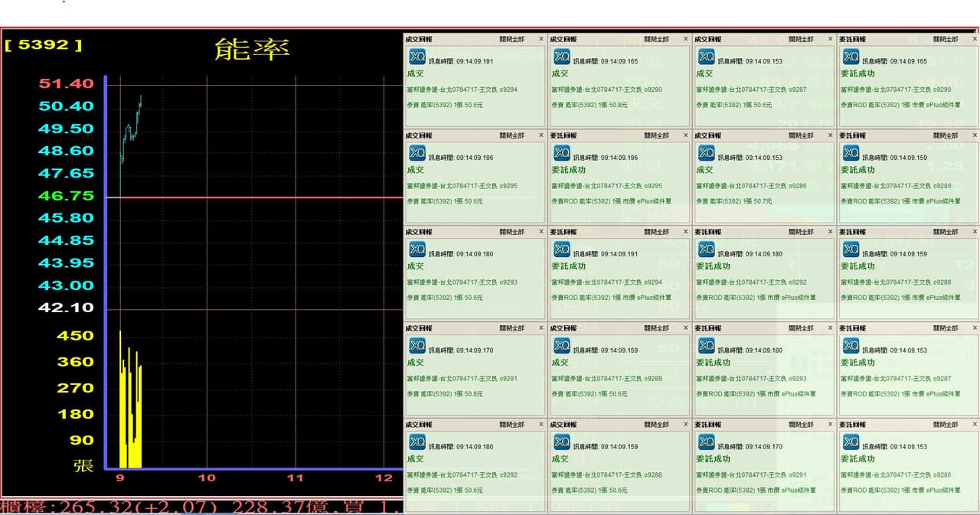Close the 委託成功 o9293 popup with ×

point(831,328)
